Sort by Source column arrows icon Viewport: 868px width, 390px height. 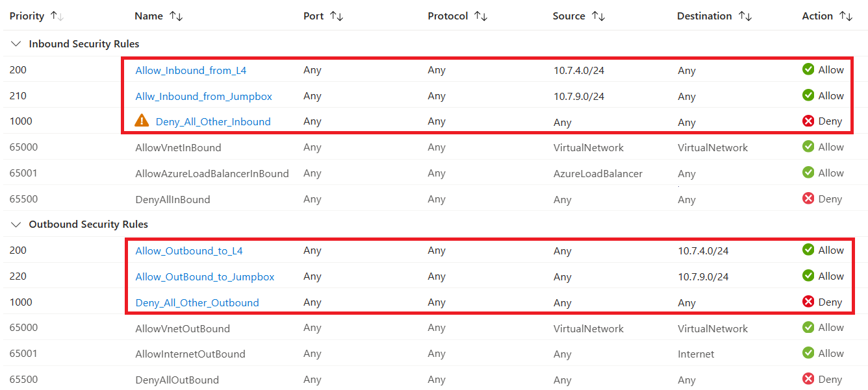pos(598,16)
